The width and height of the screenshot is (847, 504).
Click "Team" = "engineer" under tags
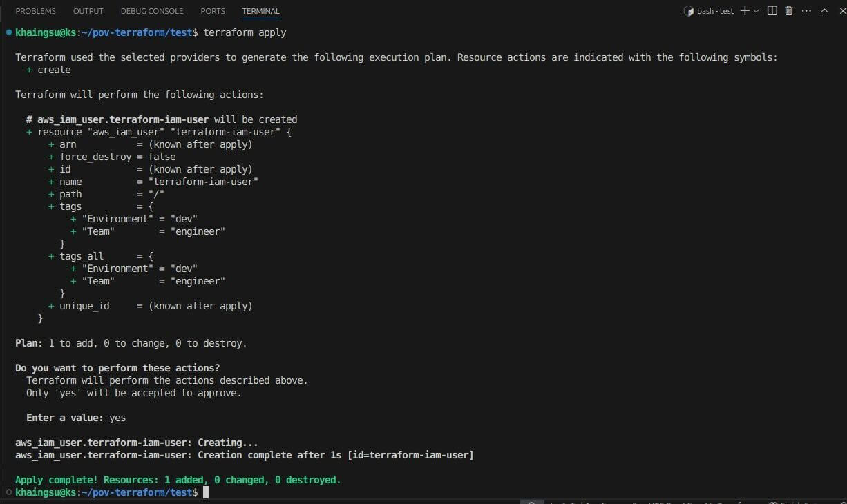[148, 231]
